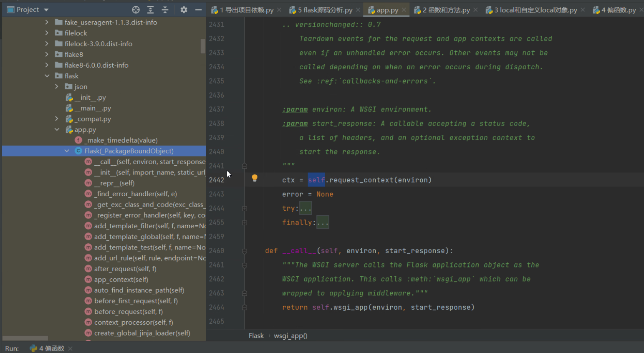Expand the flake8 folder

click(x=47, y=54)
